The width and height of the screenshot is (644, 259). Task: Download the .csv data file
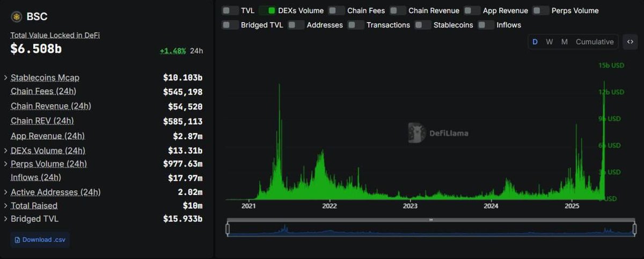tap(40, 240)
